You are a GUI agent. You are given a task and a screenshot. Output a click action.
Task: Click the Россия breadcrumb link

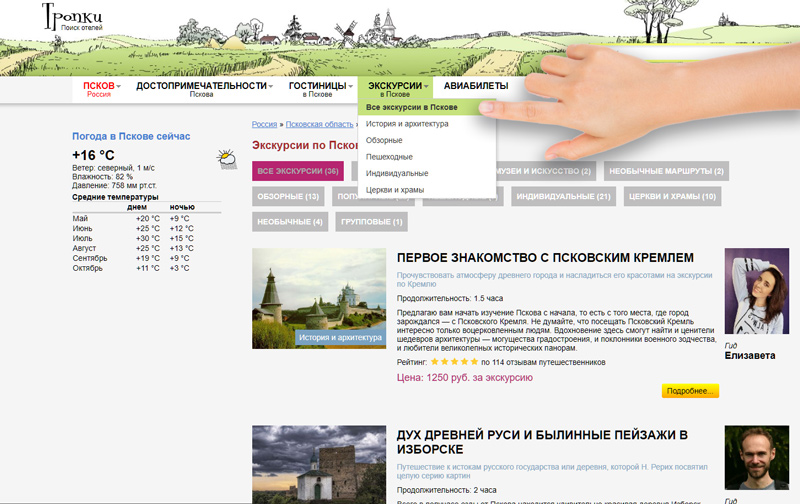tap(264, 125)
